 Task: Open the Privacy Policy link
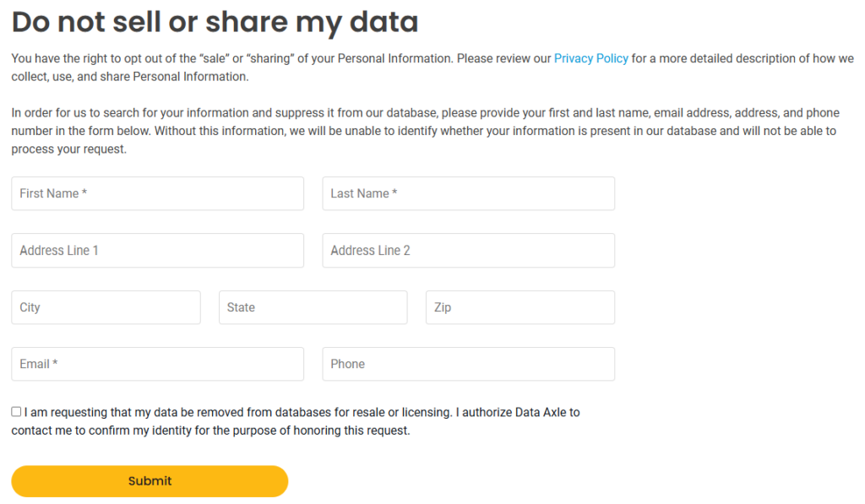[x=590, y=59]
